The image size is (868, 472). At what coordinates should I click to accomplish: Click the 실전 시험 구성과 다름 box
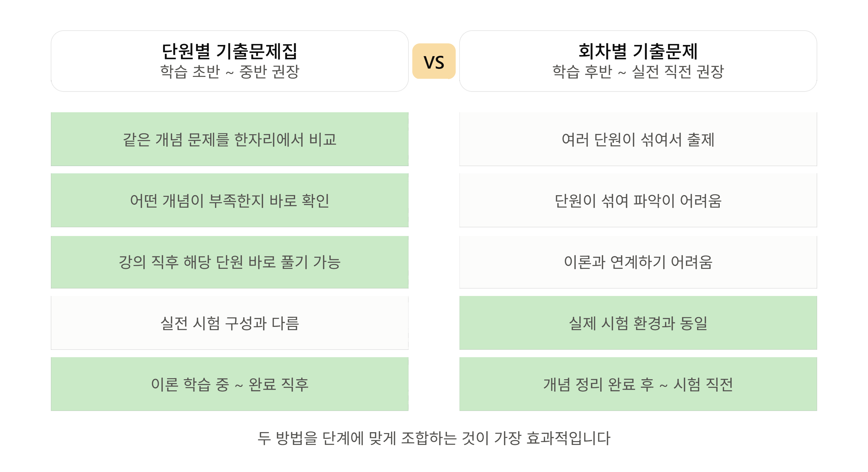229,323
